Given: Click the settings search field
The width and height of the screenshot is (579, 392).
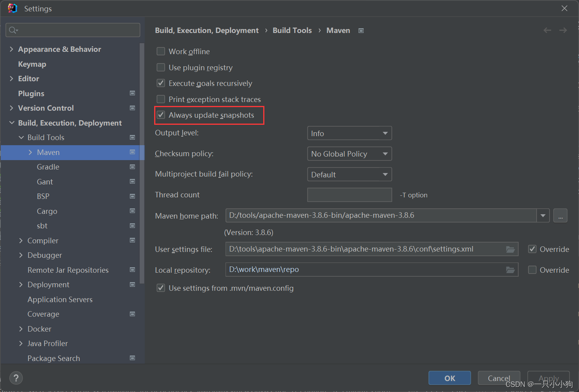Looking at the screenshot, I should tap(73, 30).
